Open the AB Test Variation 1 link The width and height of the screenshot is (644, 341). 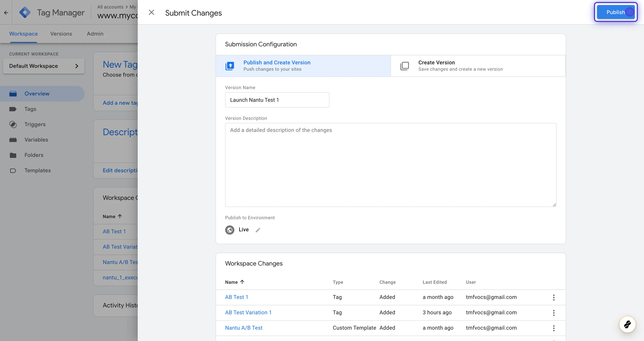coord(248,312)
